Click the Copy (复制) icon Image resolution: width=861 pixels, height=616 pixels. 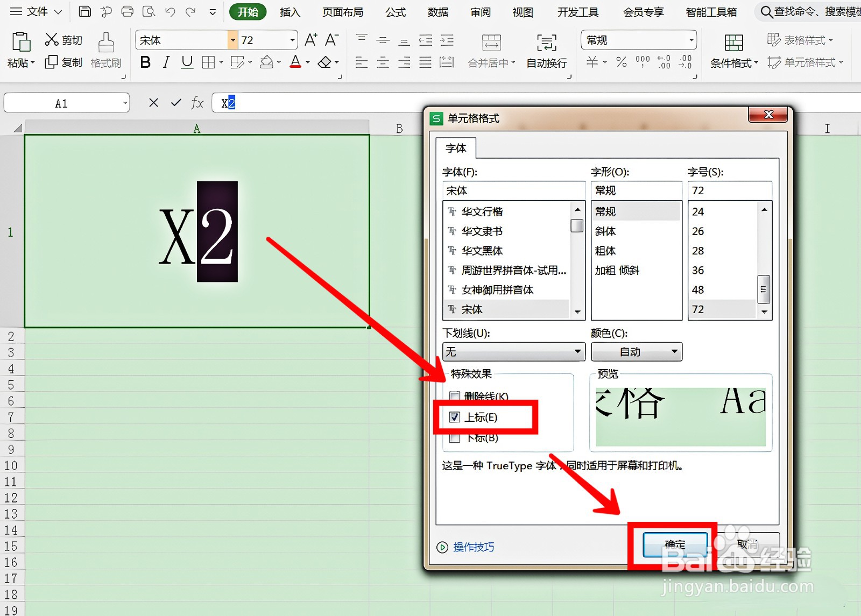(51, 62)
